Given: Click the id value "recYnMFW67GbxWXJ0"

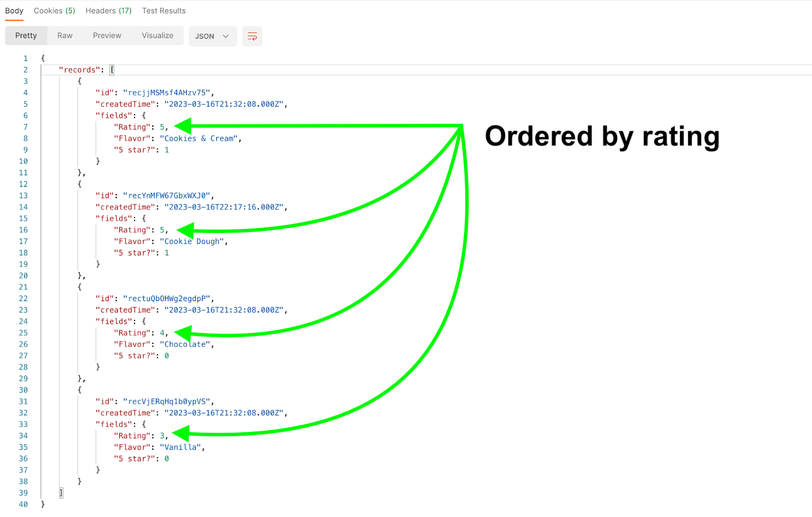Looking at the screenshot, I should coord(166,196).
